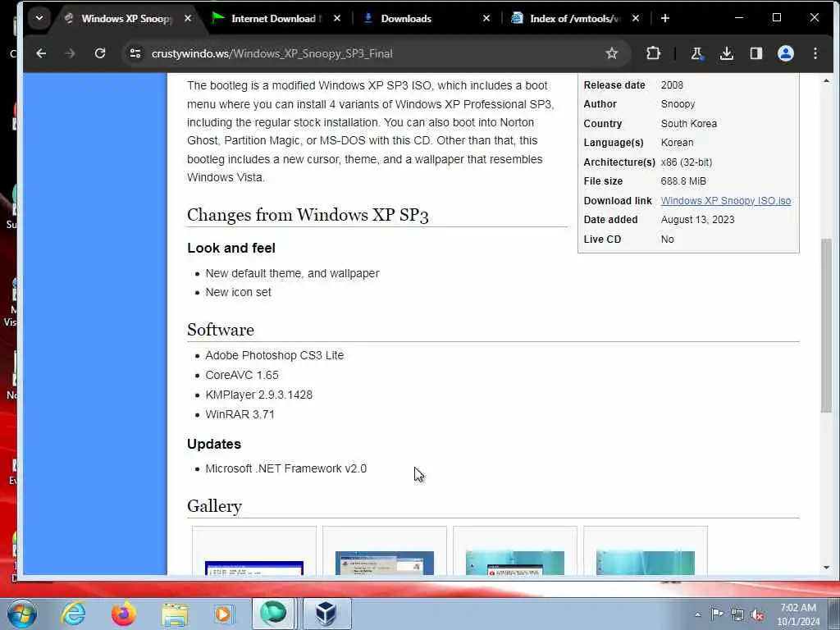The height and width of the screenshot is (630, 840).
Task: Open VirtualBox from the taskbar
Action: pos(326,614)
